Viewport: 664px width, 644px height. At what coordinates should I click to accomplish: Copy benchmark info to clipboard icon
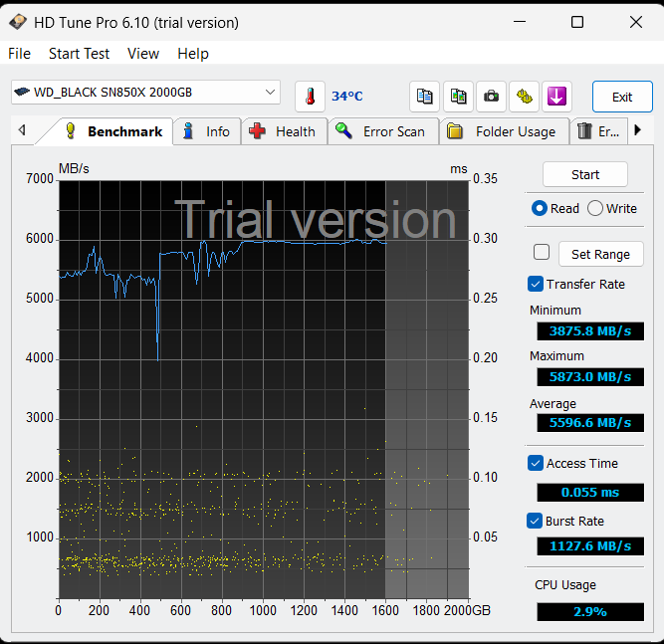click(425, 97)
